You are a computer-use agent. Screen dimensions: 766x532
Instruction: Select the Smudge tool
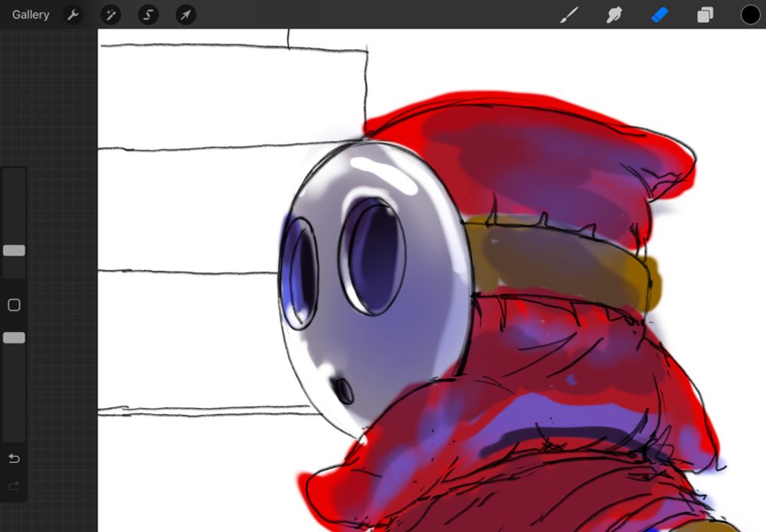(614, 15)
